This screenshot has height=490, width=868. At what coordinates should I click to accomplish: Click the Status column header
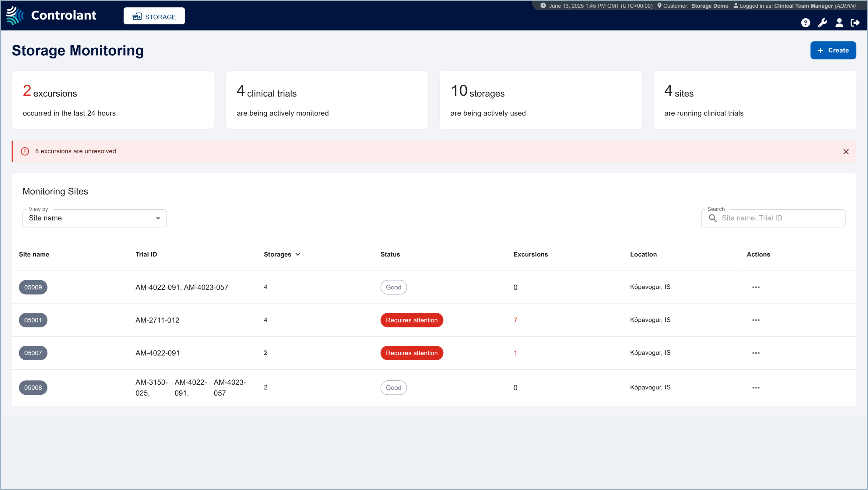(x=390, y=254)
